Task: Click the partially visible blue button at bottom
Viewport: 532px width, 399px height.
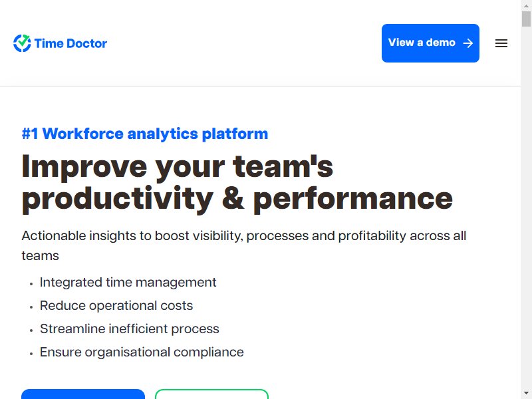Action: (x=83, y=394)
